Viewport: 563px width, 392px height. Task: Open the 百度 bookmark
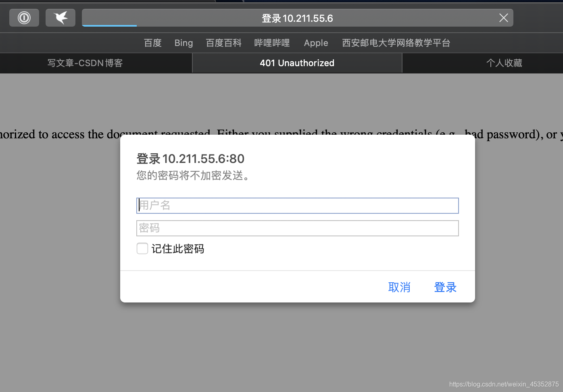(153, 43)
